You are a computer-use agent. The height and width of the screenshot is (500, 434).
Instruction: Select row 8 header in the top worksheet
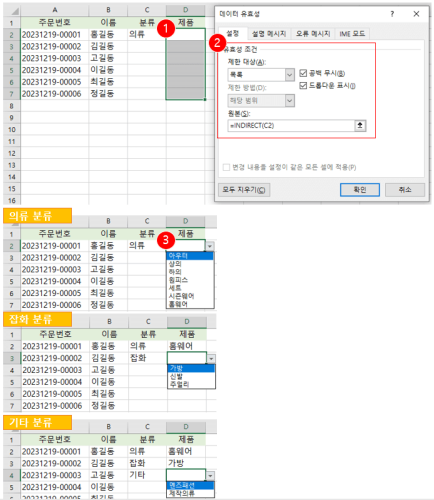tap(12, 106)
